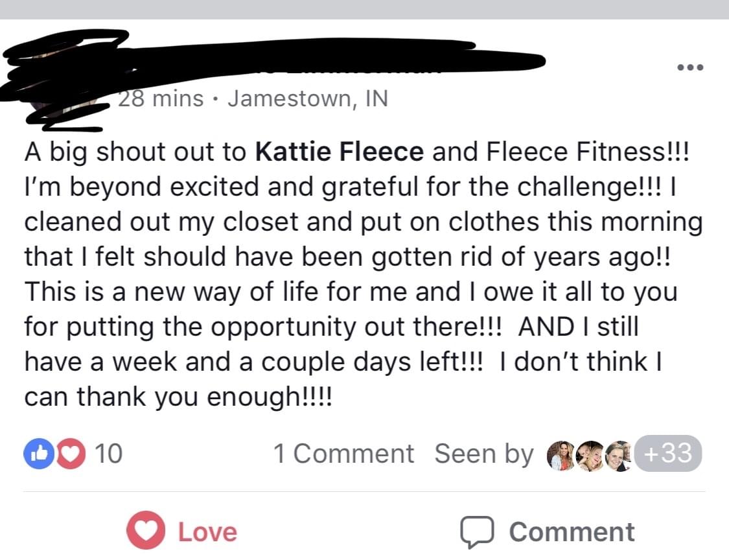View the 1 Comment thread
The height and width of the screenshot is (560, 729).
click(x=343, y=454)
